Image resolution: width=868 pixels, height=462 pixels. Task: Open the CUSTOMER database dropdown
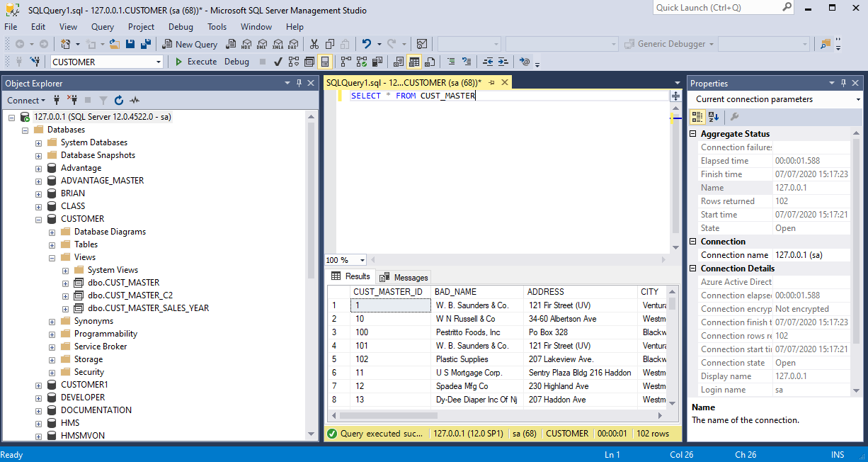click(159, 62)
